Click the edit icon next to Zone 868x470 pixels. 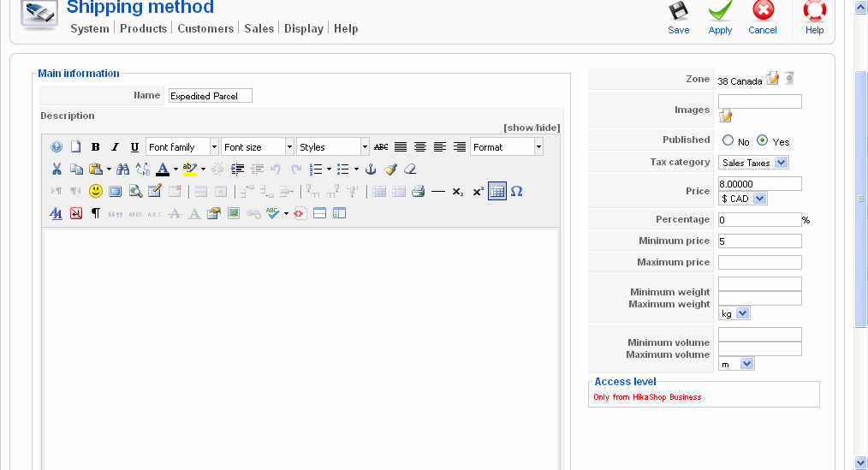(773, 79)
